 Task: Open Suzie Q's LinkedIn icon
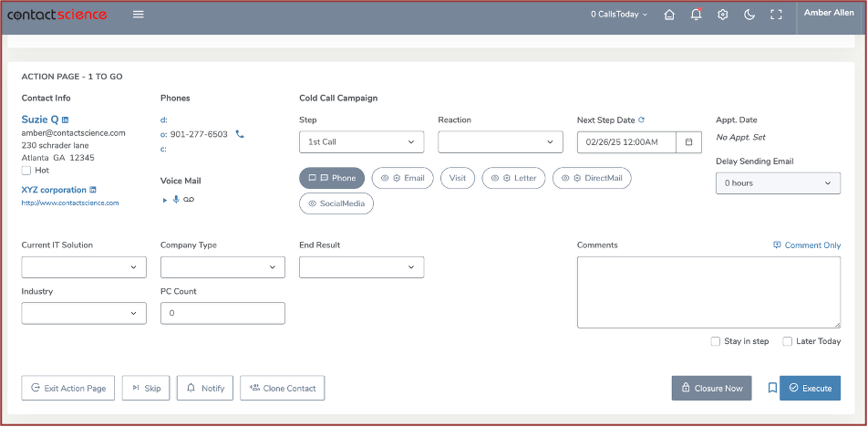point(66,120)
